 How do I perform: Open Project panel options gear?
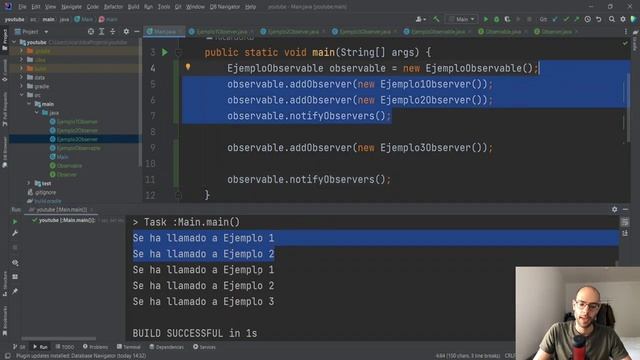click(126, 31)
